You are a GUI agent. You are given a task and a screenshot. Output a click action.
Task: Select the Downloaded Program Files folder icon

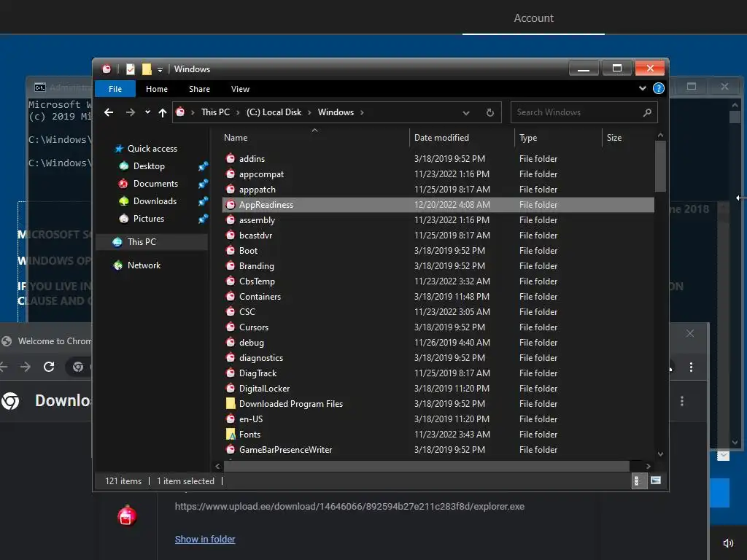(x=231, y=404)
